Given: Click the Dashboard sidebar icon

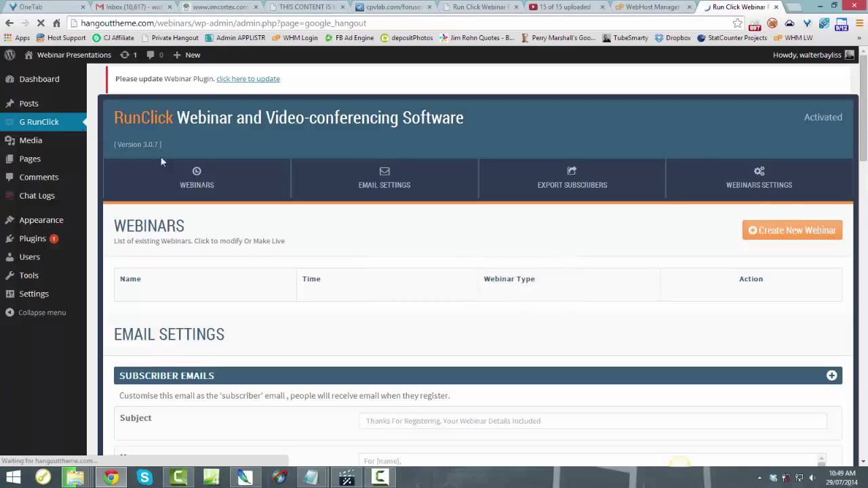Looking at the screenshot, I should click(x=9, y=79).
